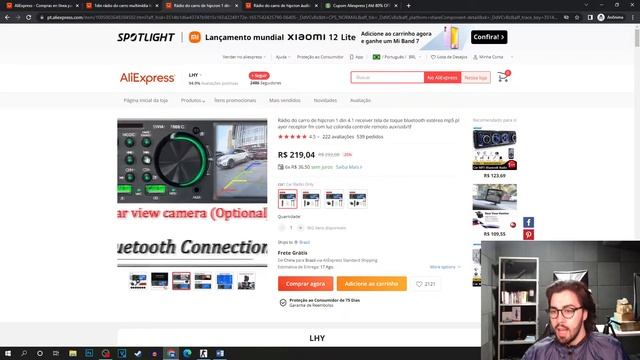This screenshot has height=360, width=640.
Task: Select first Car Radio Only variant
Action: 287,199
